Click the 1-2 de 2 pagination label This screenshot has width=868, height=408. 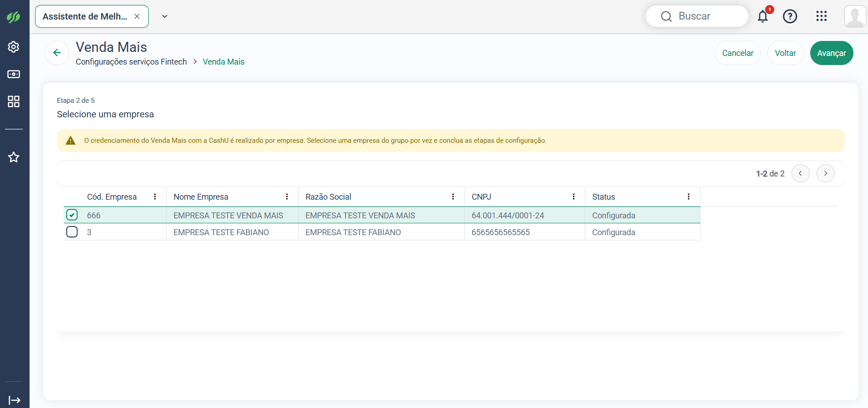click(x=770, y=173)
